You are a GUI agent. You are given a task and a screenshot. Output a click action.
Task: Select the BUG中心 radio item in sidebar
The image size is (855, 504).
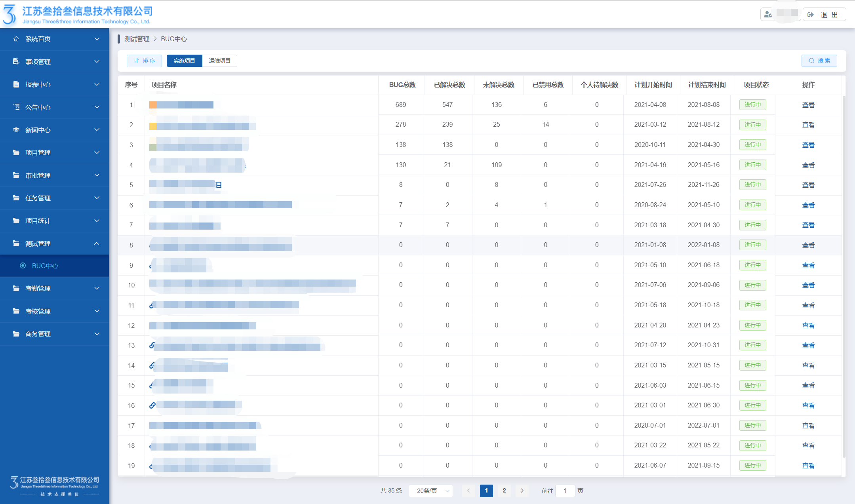(x=23, y=266)
